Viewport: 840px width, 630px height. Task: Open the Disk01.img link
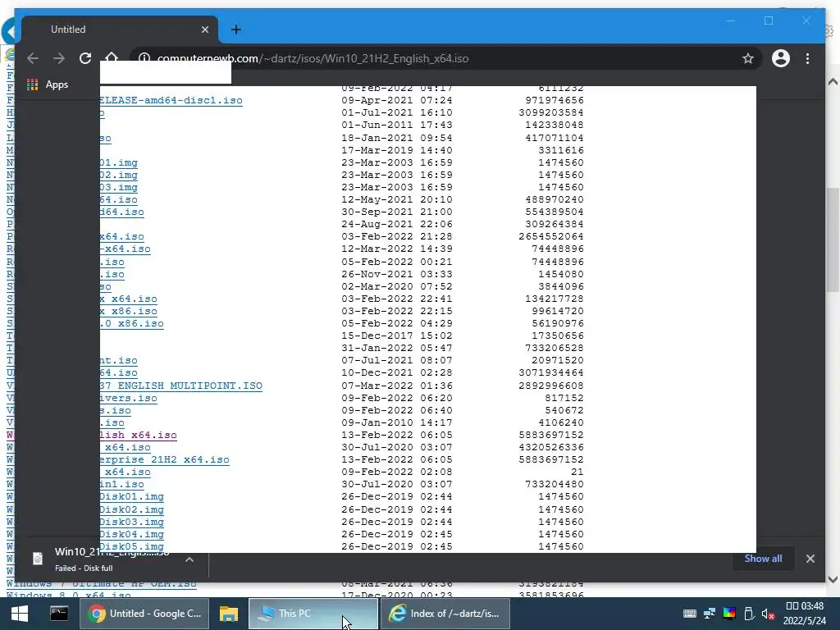[x=132, y=496]
